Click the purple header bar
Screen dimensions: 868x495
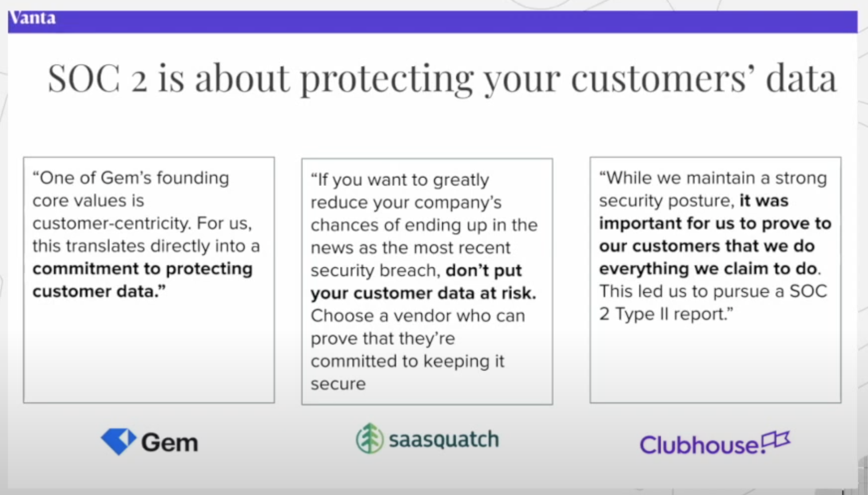(433, 22)
